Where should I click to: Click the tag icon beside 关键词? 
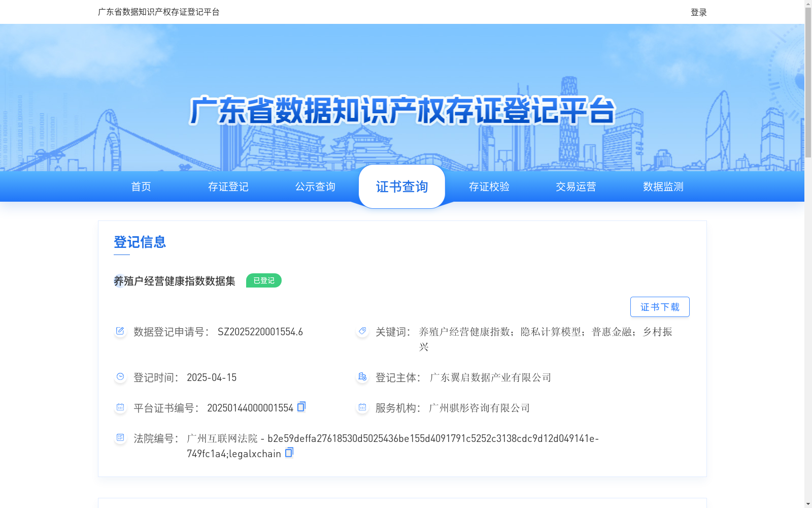tap(362, 331)
